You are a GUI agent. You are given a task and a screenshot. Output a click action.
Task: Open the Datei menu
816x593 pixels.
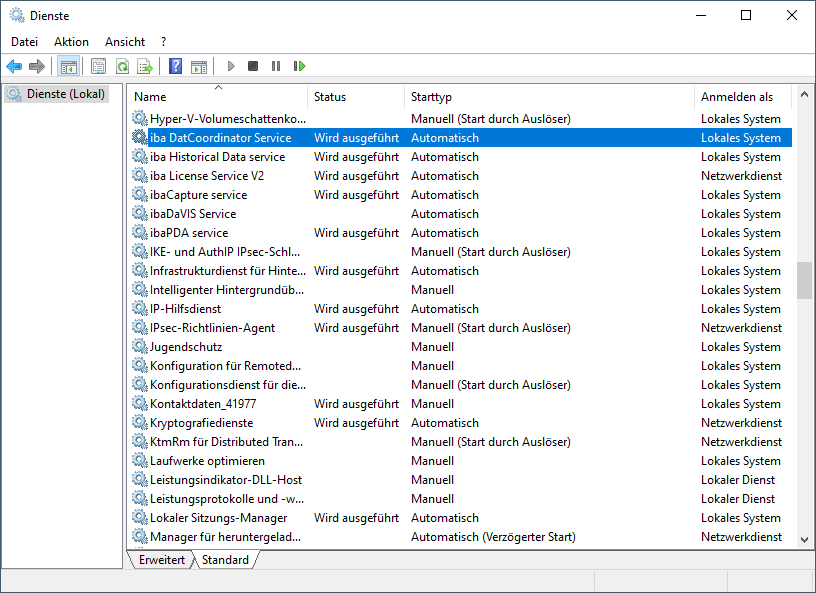coord(24,42)
